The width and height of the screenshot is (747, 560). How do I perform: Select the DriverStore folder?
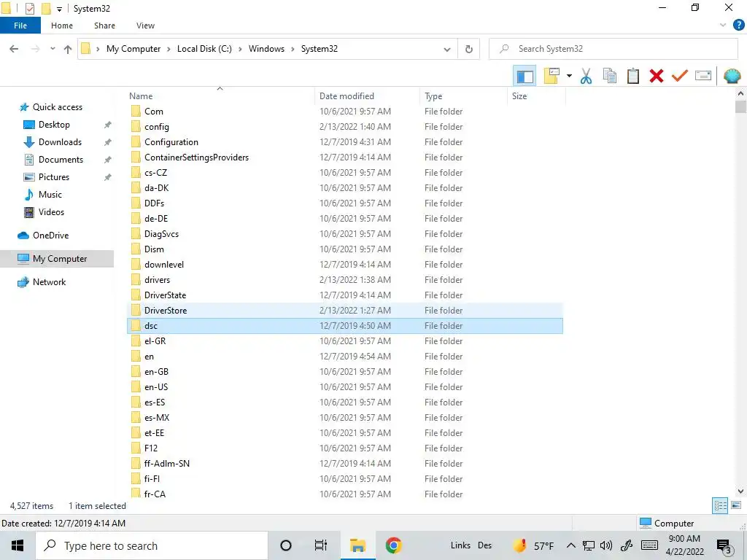point(166,311)
